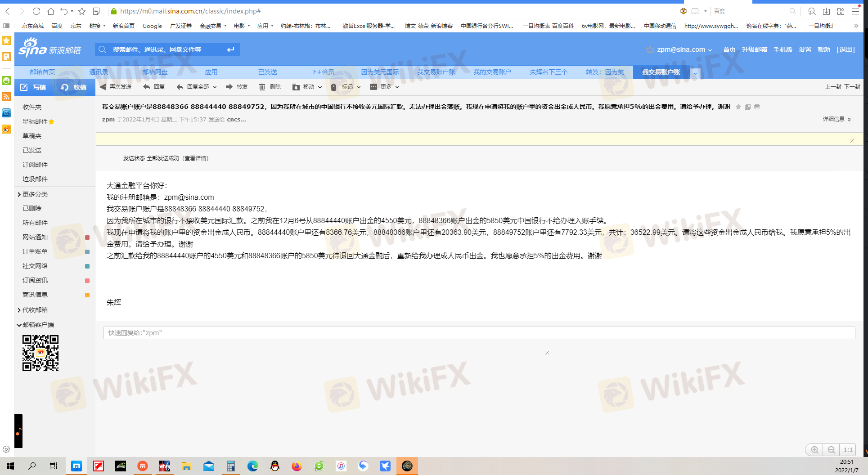Open Microsoft Edge from the taskbar
868x475 pixels.
pyautogui.click(x=252, y=466)
